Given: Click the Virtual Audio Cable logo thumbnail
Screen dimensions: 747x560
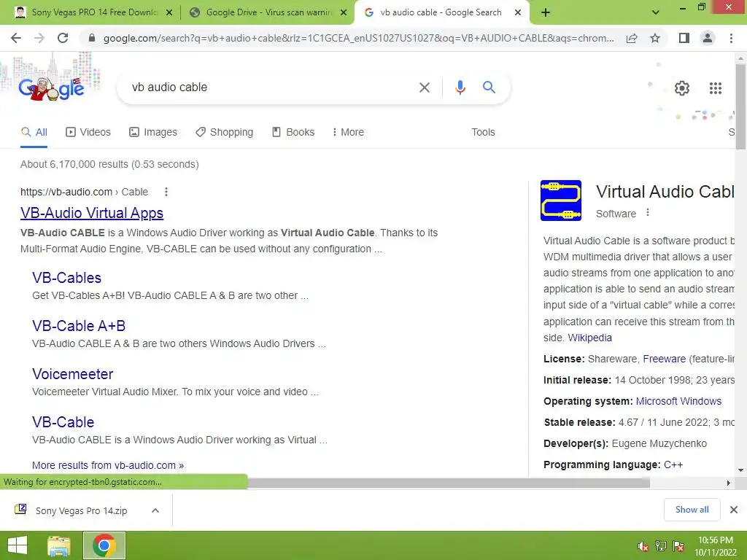Looking at the screenshot, I should tap(561, 201).
